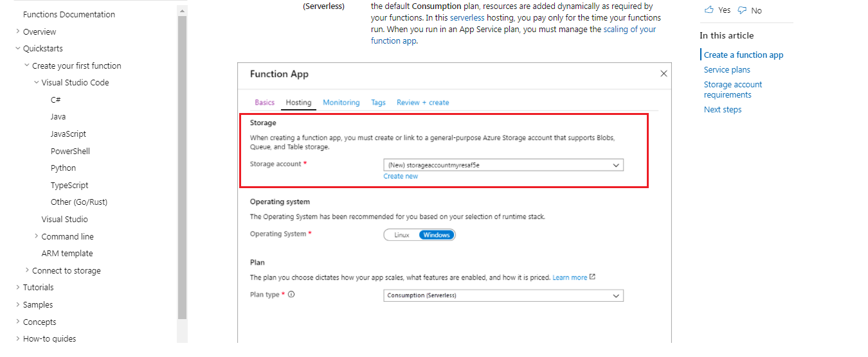
Task: Open the Python quickstart
Action: tap(63, 168)
